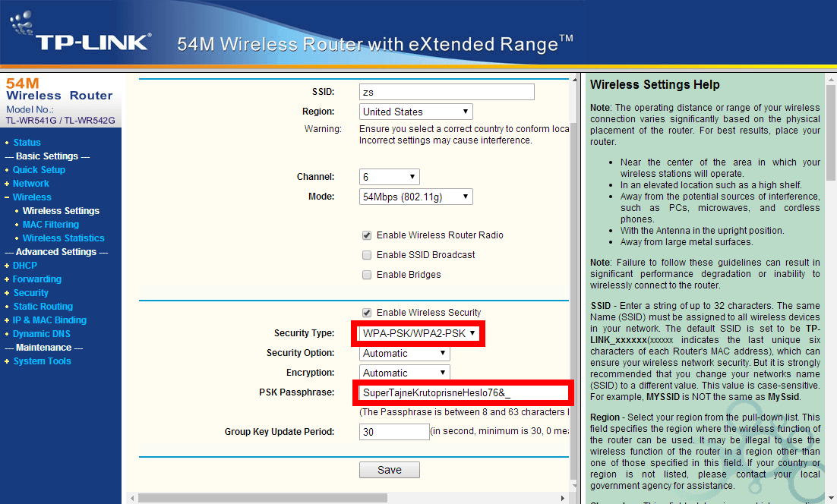Click the model number TL-WR541G / TL-WR542G
This screenshot has width=837, height=504.
click(x=60, y=121)
